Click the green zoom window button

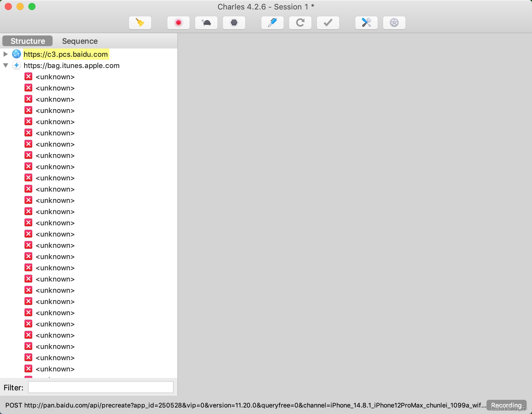32,7
